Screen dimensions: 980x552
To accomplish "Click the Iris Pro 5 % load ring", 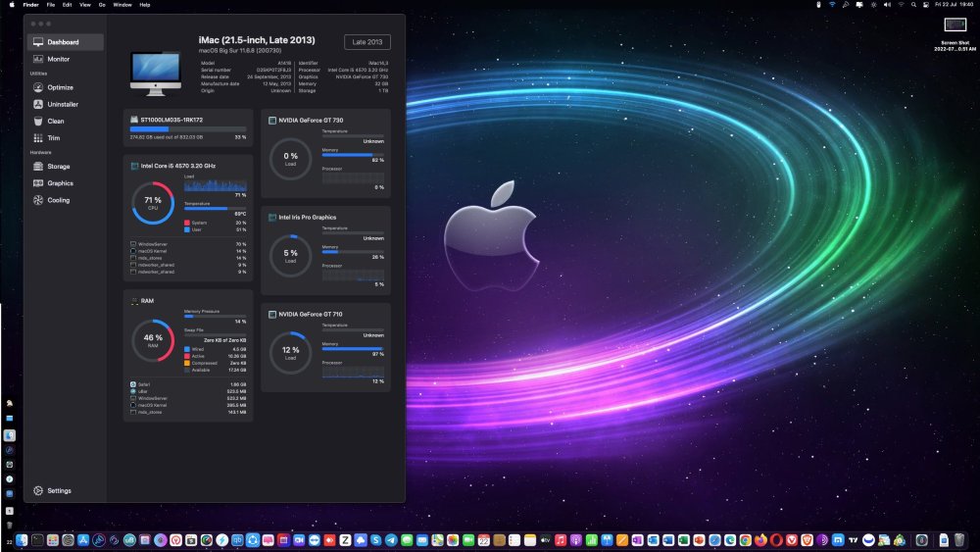I will pos(291,256).
